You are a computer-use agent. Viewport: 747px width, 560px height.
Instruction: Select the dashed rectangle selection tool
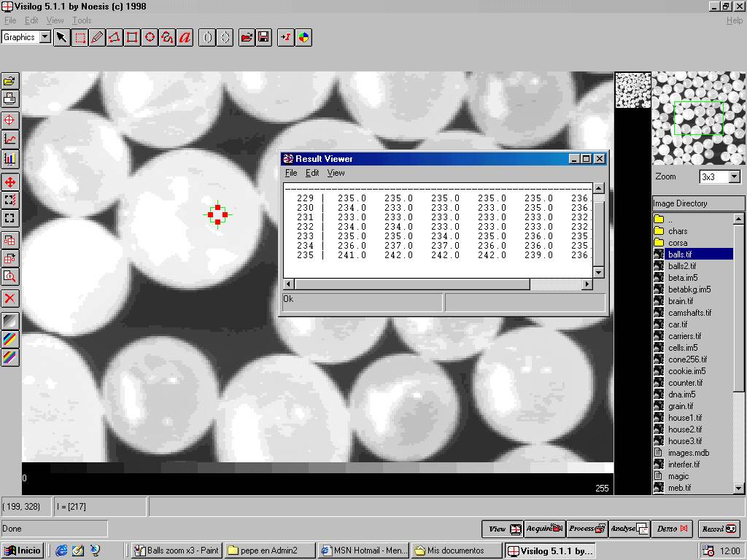click(x=80, y=37)
